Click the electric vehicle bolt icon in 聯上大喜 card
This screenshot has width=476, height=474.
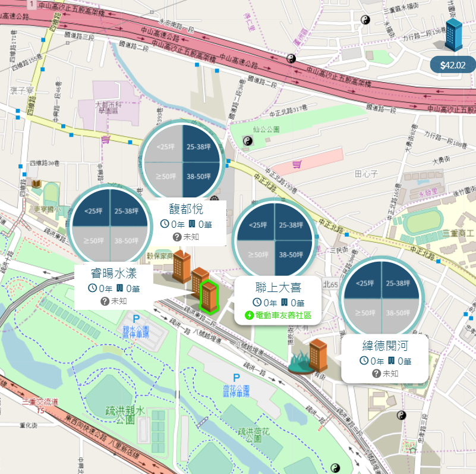tap(249, 315)
